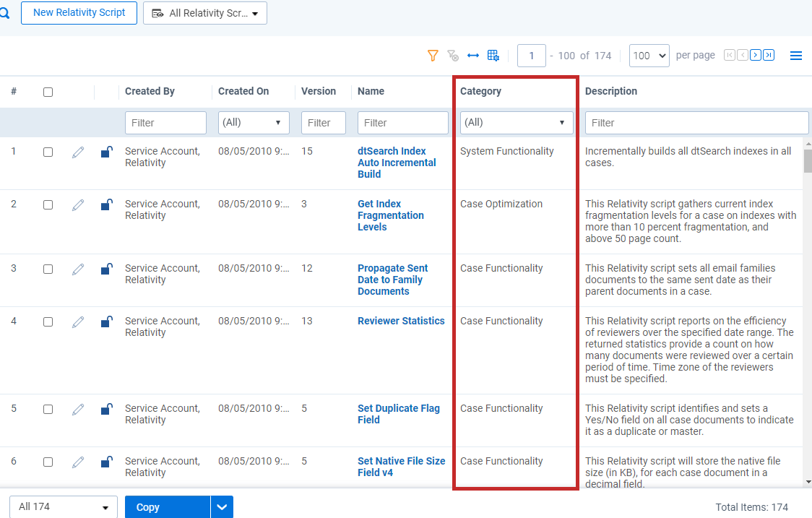Viewport: 812px width, 518px height.
Task: Click the scrollbar down arrow
Action: point(808,483)
